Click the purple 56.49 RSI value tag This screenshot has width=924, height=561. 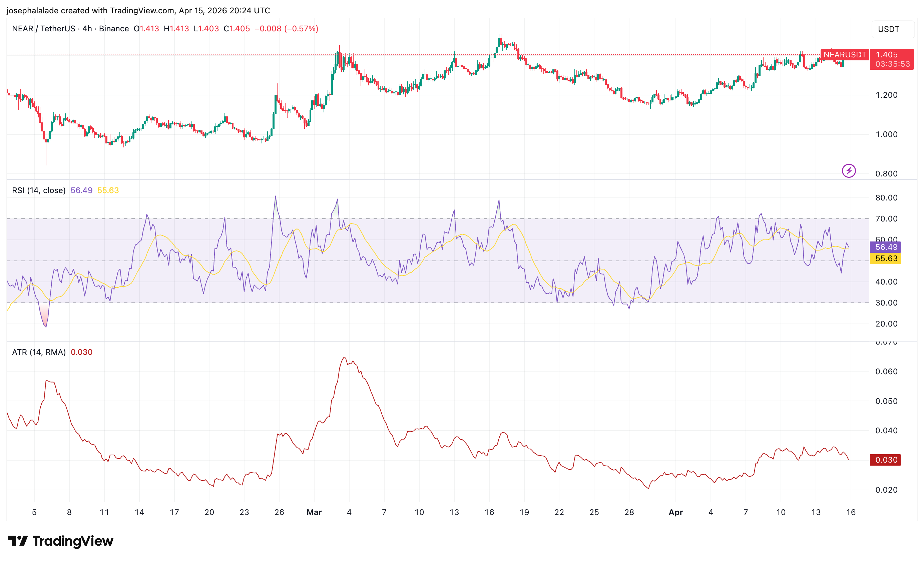[x=886, y=247]
